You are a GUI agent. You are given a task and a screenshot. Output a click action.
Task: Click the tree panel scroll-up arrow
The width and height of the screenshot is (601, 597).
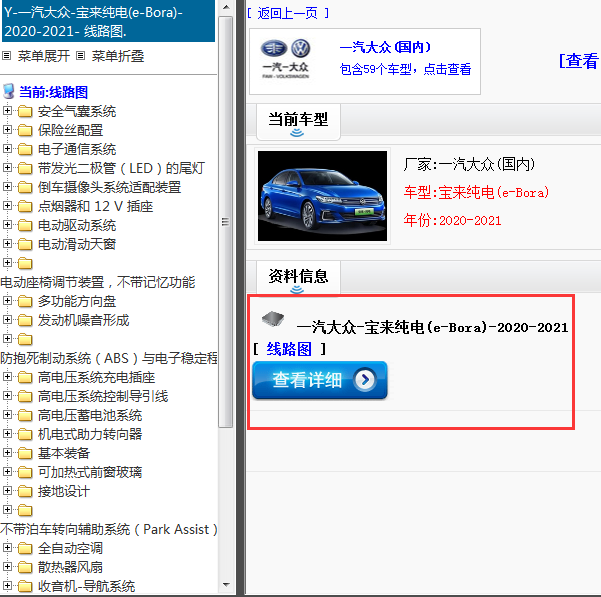(226, 7)
